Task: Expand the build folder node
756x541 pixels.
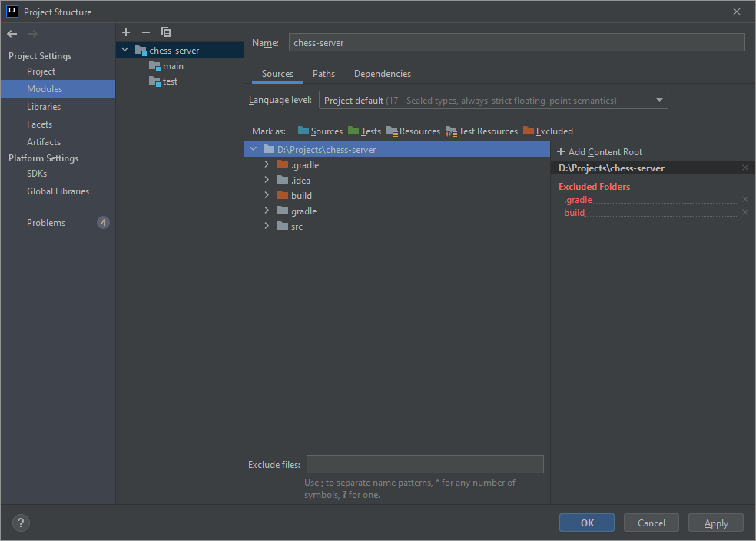Action: (x=267, y=195)
